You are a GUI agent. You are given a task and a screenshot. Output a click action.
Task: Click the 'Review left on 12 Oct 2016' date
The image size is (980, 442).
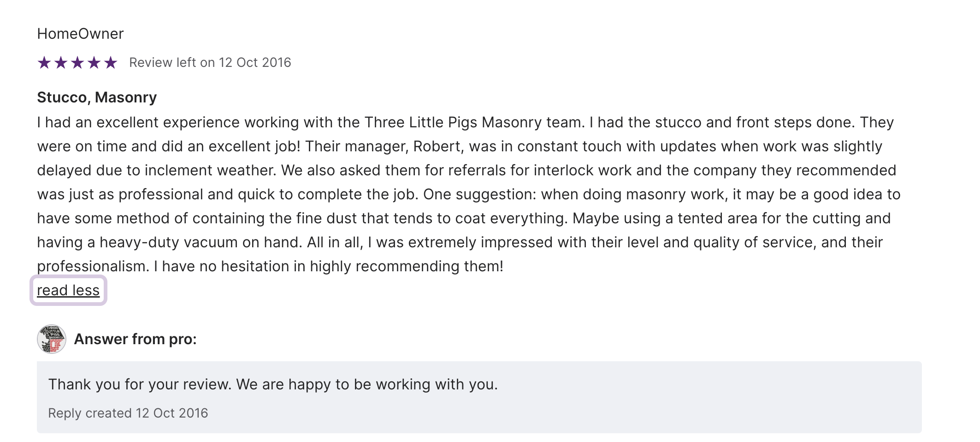click(210, 62)
